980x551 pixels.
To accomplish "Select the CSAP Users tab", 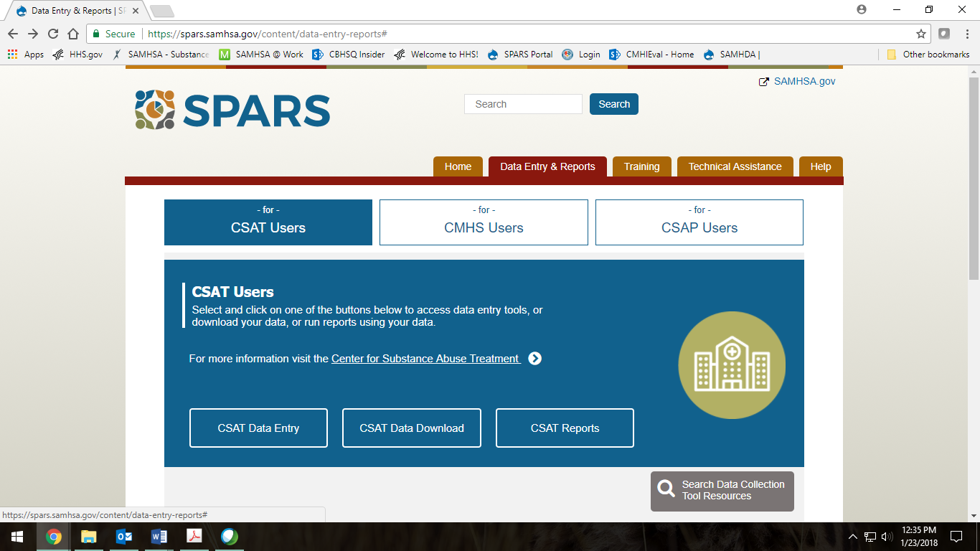I will pos(699,222).
